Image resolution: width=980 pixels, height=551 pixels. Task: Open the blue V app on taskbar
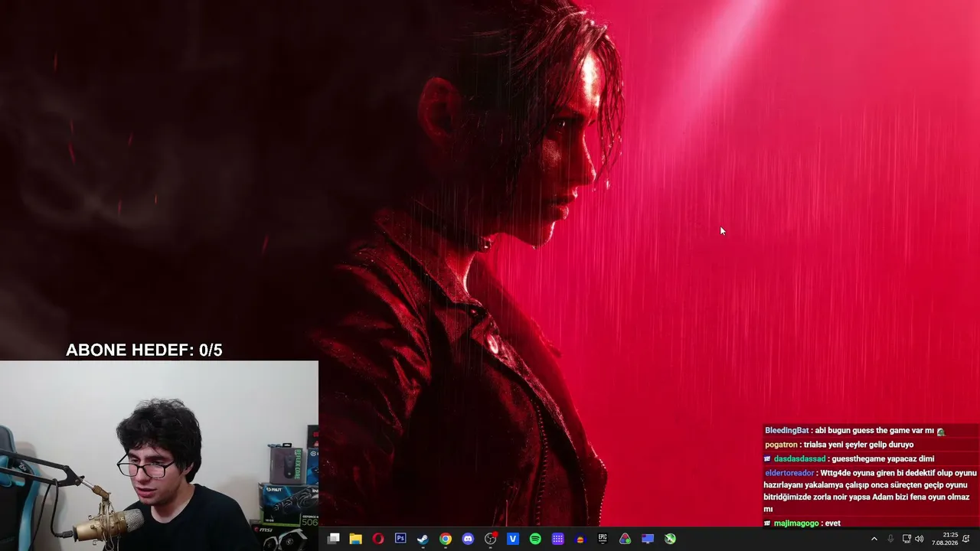click(x=513, y=539)
